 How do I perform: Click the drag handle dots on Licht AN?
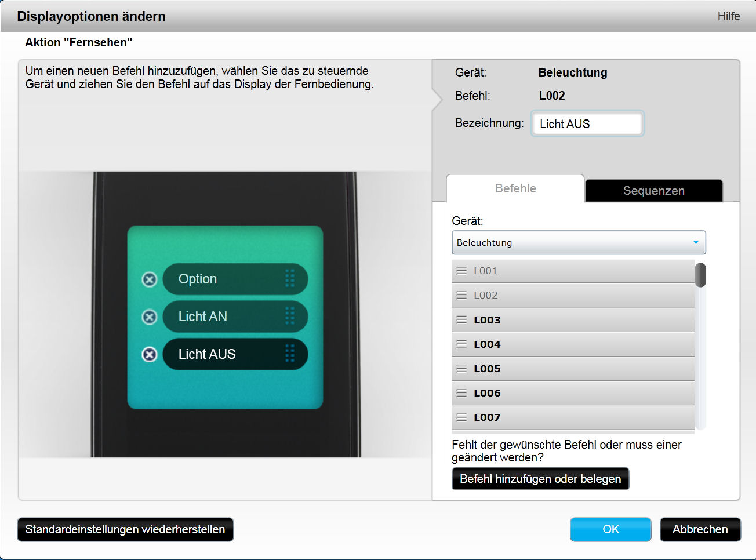point(290,317)
